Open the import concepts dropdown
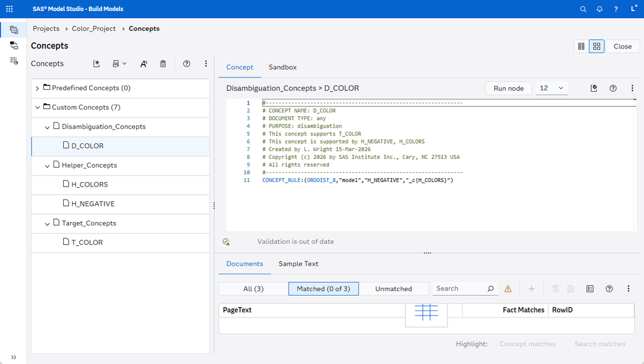The height and width of the screenshot is (364, 644). (x=119, y=64)
